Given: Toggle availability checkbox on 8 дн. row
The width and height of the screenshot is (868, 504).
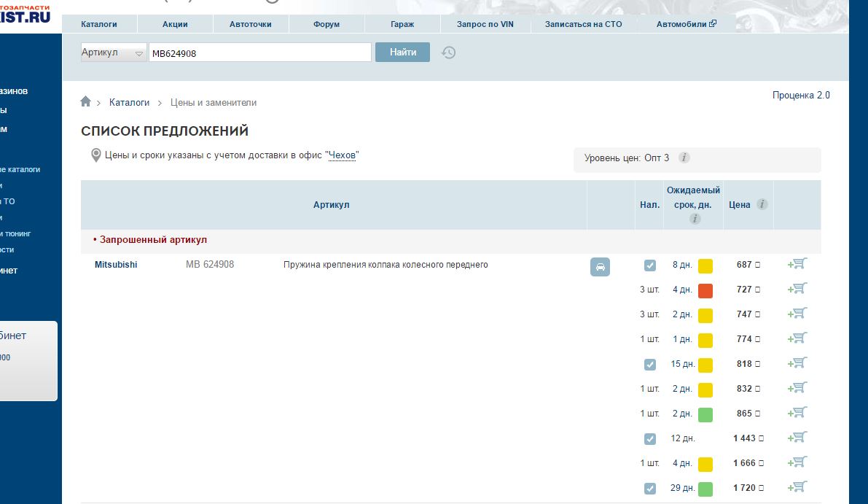Looking at the screenshot, I should pos(650,265).
